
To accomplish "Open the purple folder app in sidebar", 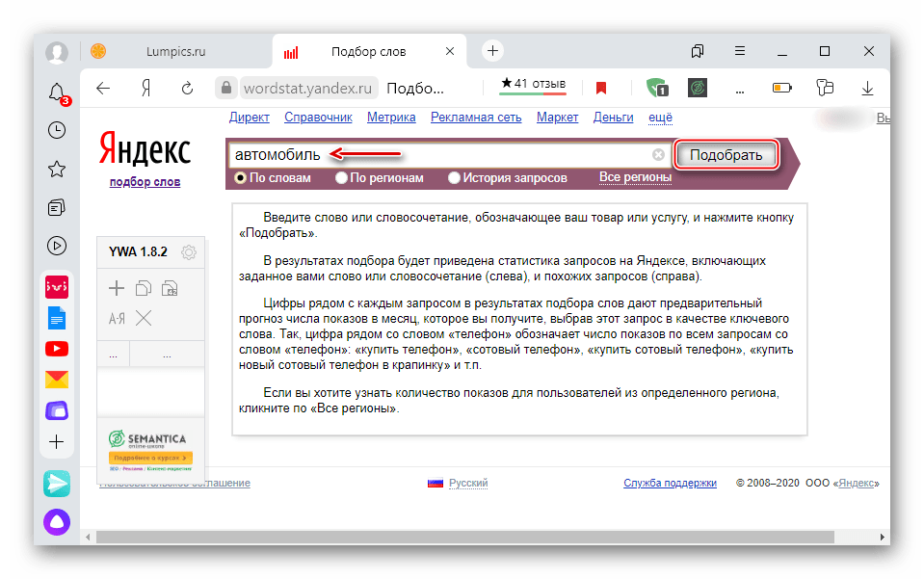I will tap(57, 410).
